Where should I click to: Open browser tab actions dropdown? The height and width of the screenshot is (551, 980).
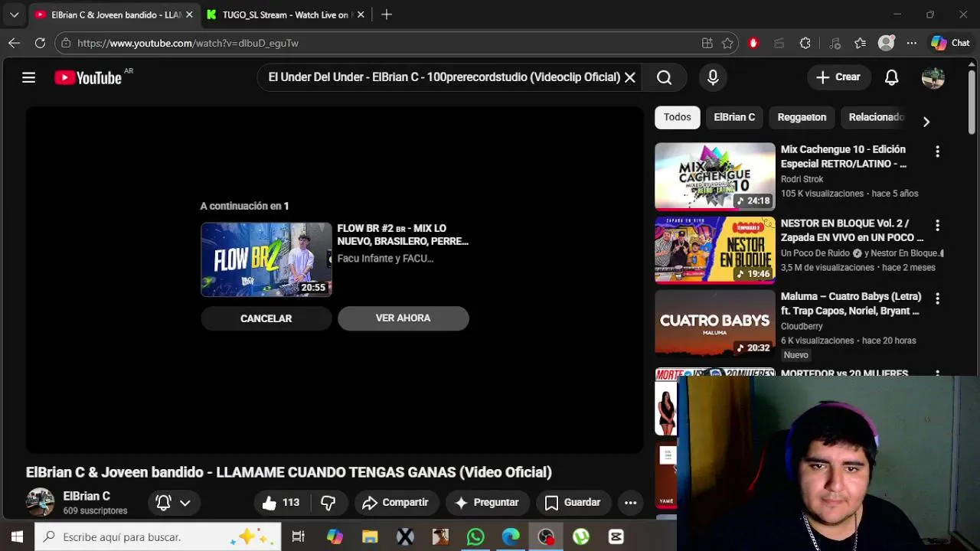tap(14, 15)
